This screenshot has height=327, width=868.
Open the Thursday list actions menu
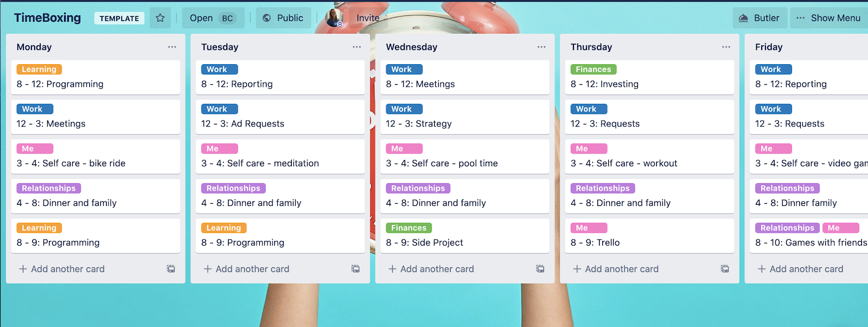726,47
